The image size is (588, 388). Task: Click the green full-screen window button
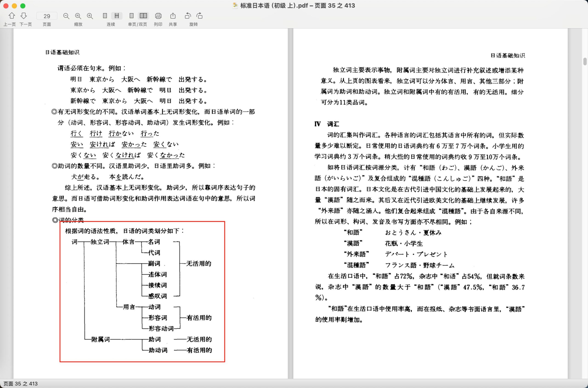(23, 6)
